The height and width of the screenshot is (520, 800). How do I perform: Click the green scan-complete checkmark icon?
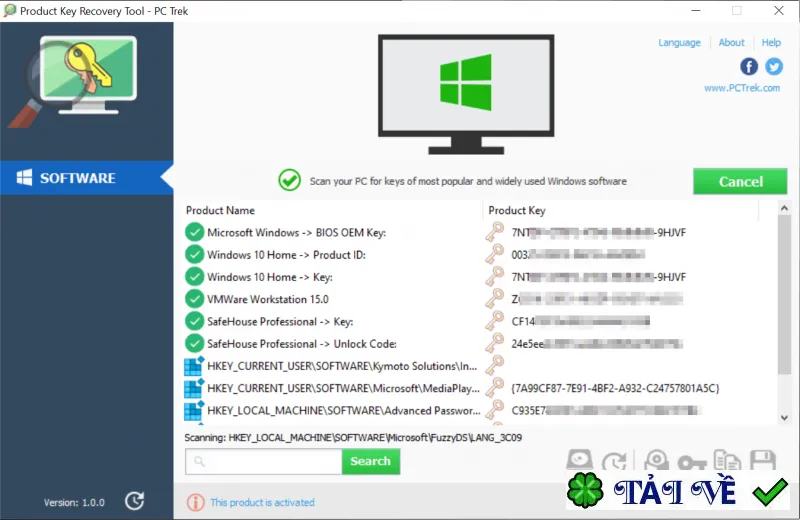(289, 181)
